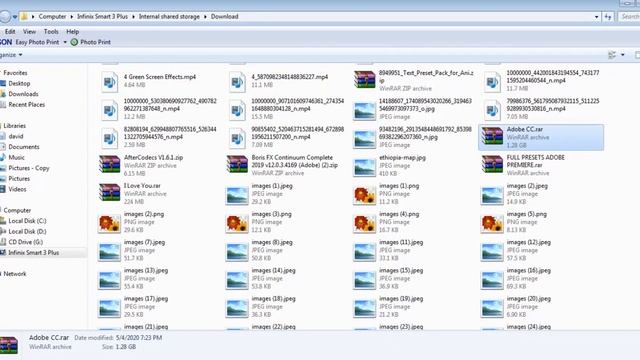640x360 pixels.
Task: Select the images (3).png file icon
Action: (x=237, y=223)
